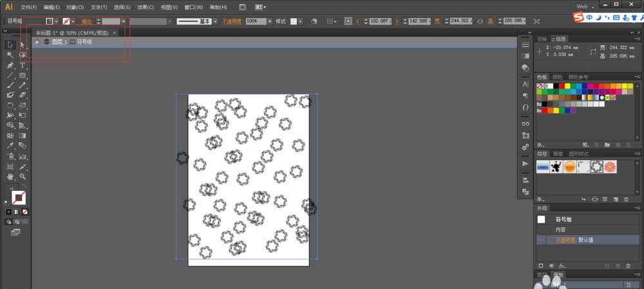The height and width of the screenshot is (289, 644).
Task: Toggle constrain width and height proportions
Action: [x=480, y=21]
